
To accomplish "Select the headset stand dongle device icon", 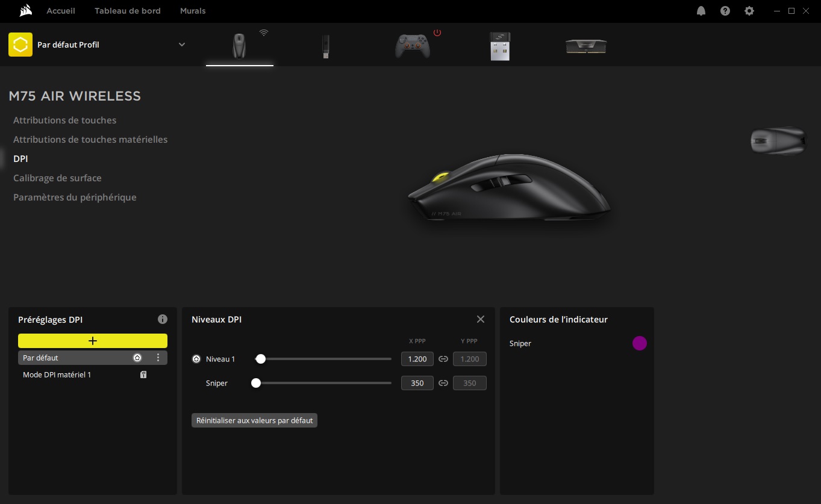I will click(326, 46).
